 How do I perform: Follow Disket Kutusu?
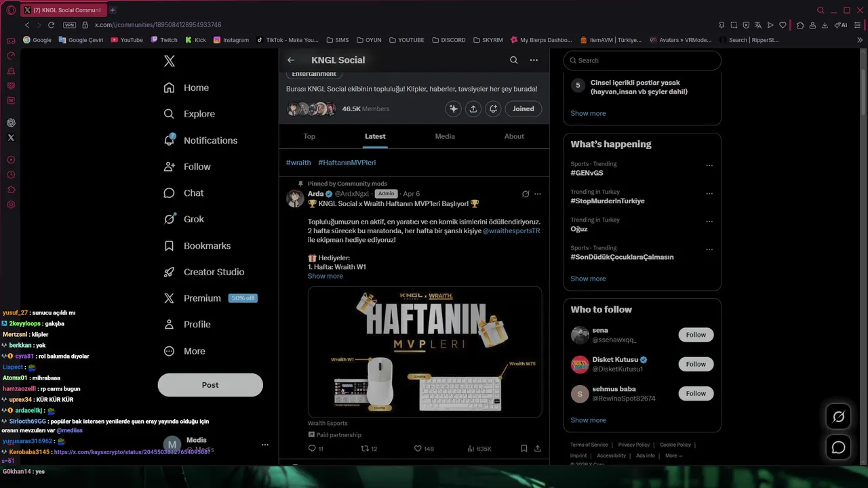pyautogui.click(x=696, y=364)
